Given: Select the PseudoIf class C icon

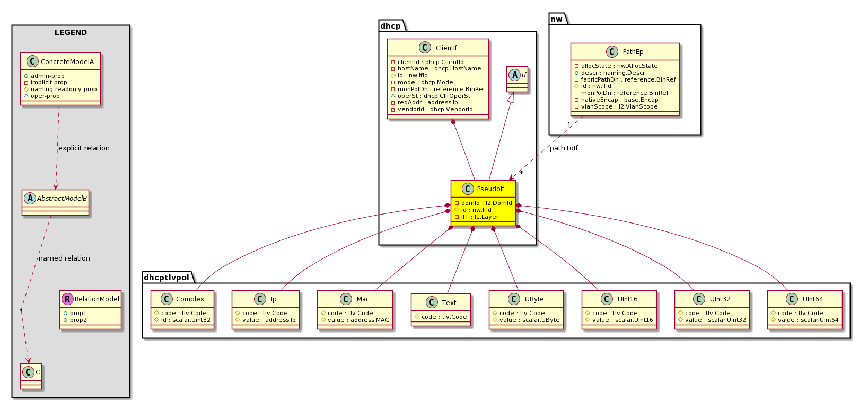Looking at the screenshot, I should 468,189.
